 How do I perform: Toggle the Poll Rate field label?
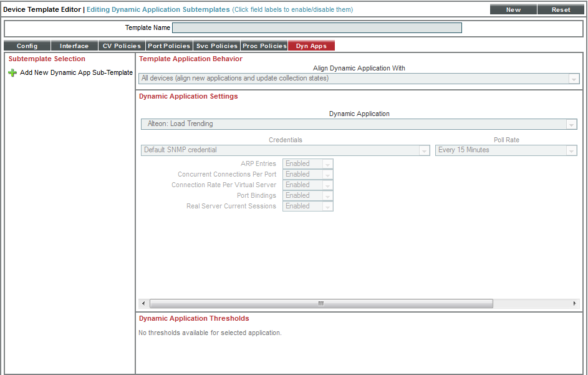pos(506,140)
